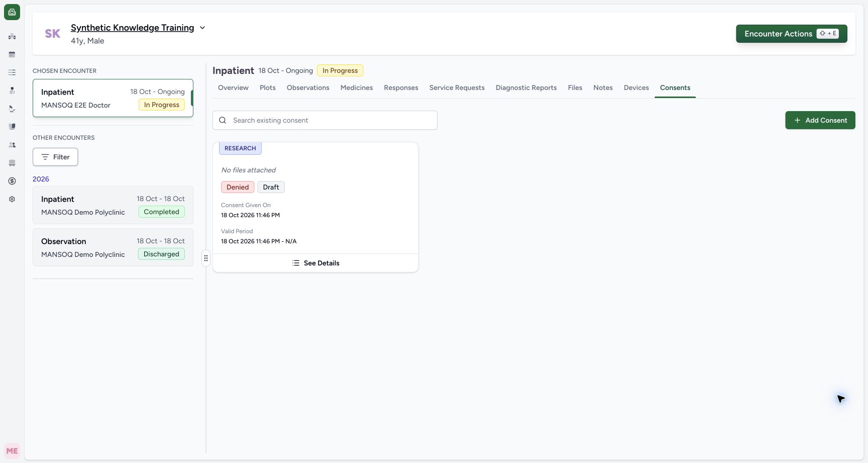The image size is (868, 463).
Task: Switch to the Observations tab
Action: pos(308,87)
